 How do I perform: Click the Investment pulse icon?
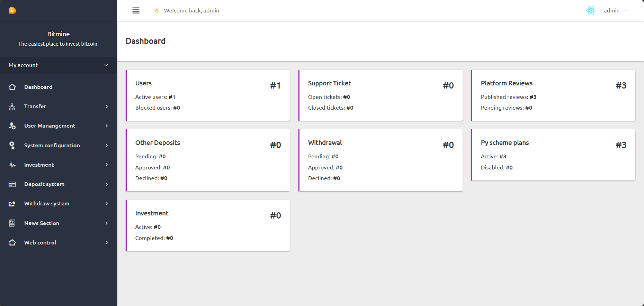coord(12,165)
